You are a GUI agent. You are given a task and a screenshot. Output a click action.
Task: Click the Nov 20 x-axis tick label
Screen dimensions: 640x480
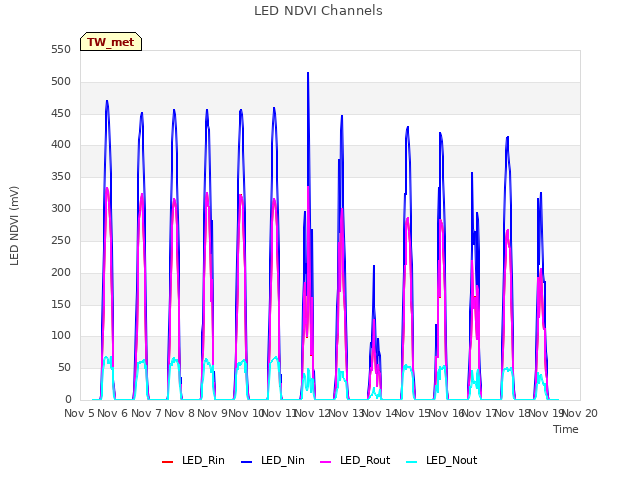(x=580, y=413)
